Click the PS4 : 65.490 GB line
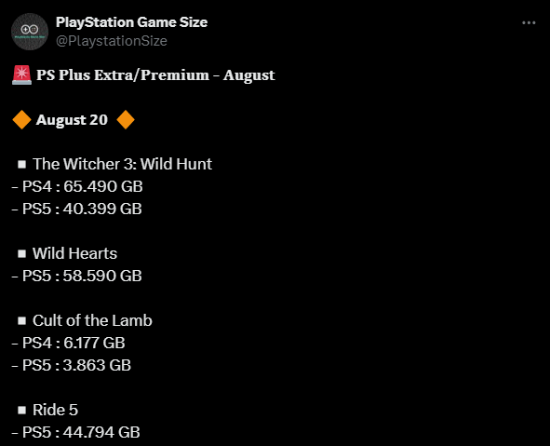 point(77,187)
